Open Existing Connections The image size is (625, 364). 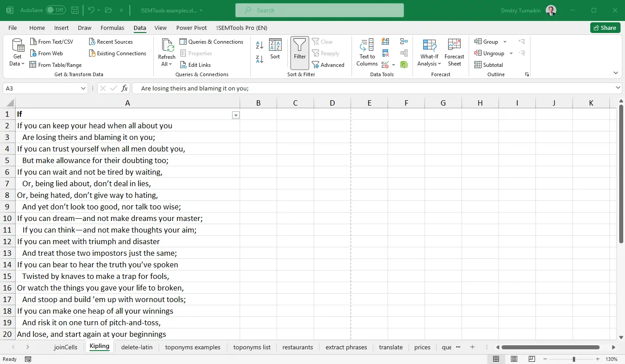coord(118,53)
